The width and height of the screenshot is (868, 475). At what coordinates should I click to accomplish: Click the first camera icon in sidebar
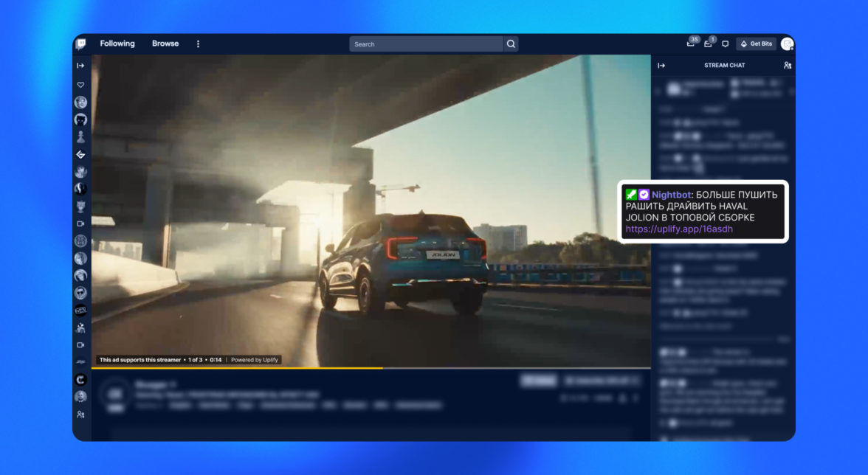point(80,223)
